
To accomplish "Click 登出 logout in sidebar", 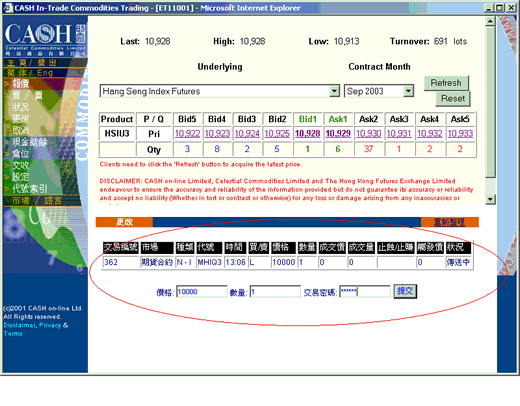I will [47, 62].
